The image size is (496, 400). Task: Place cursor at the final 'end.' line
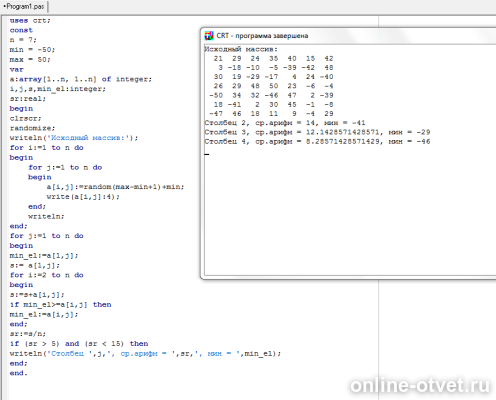(18, 373)
